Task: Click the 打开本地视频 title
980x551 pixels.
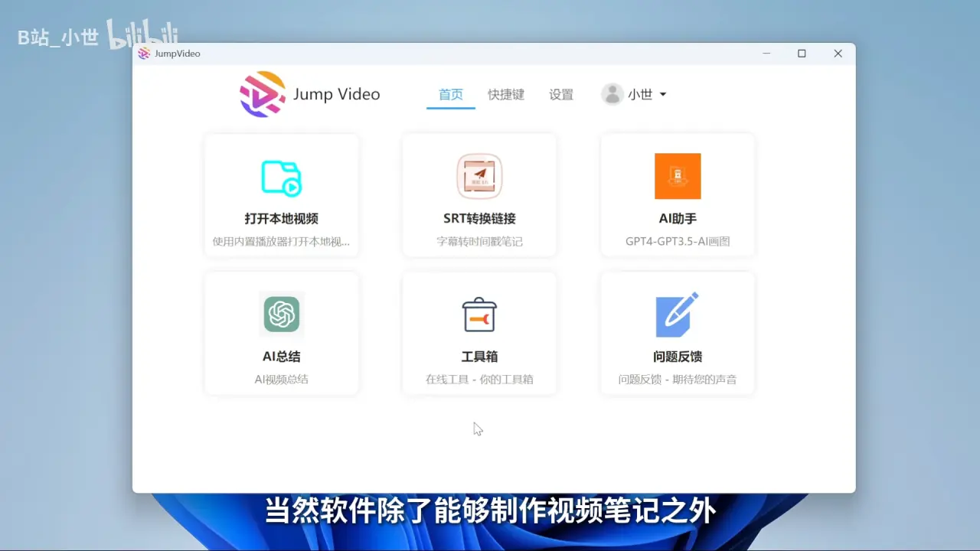Action: (281, 219)
